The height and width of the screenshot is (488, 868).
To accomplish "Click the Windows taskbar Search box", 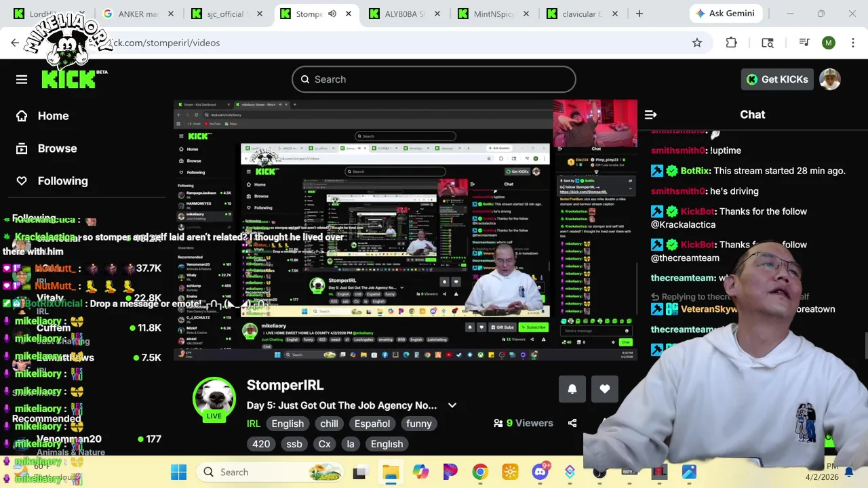I will click(x=270, y=472).
